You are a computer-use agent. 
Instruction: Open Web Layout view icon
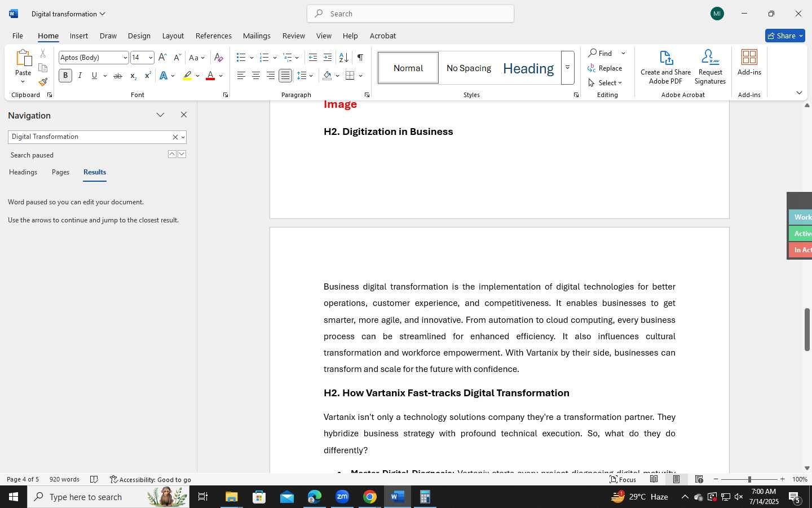699,479
